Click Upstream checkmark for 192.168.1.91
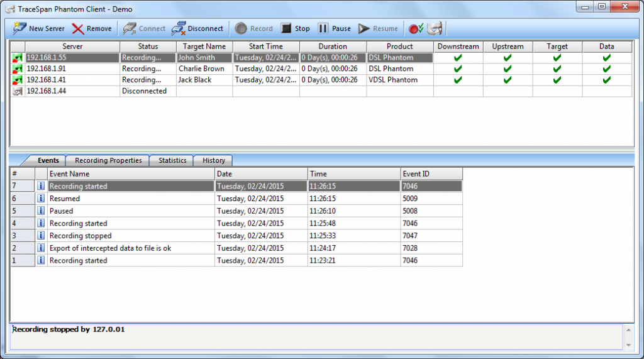Screen dimensions: 644x359 508,69
